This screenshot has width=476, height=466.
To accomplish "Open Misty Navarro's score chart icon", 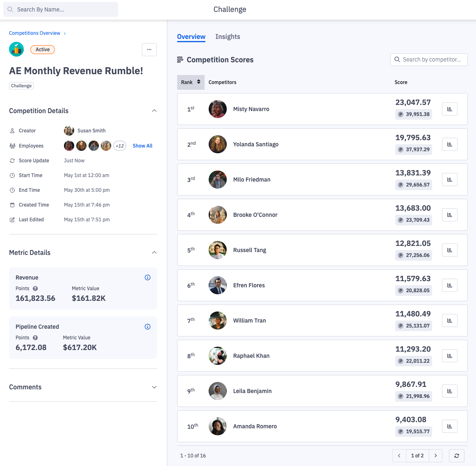I will tap(449, 109).
